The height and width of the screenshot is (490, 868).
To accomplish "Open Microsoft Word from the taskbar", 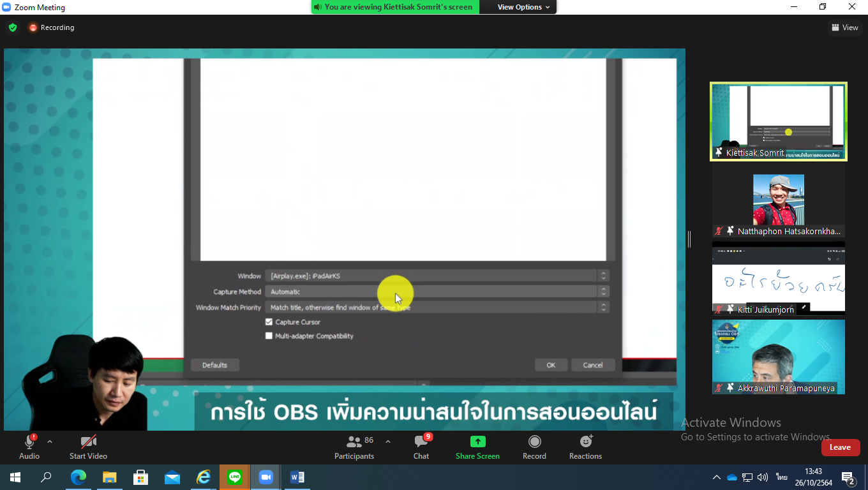I will coord(297,477).
